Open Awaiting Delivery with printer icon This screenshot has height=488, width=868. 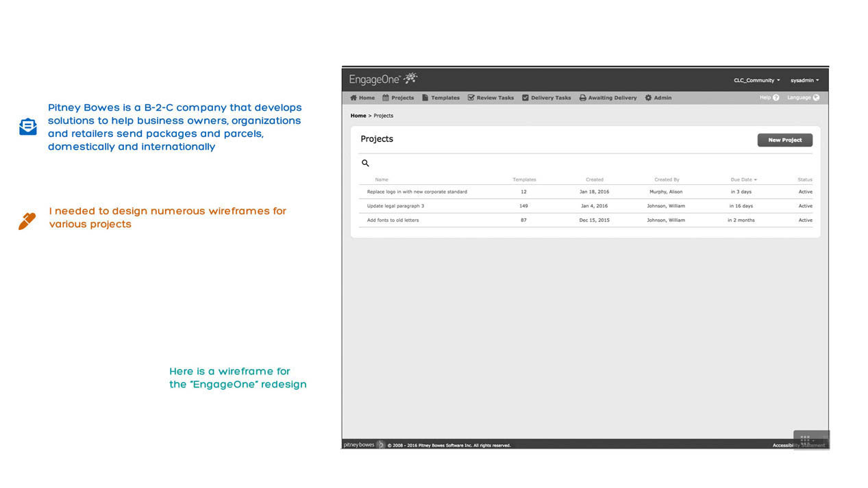608,98
